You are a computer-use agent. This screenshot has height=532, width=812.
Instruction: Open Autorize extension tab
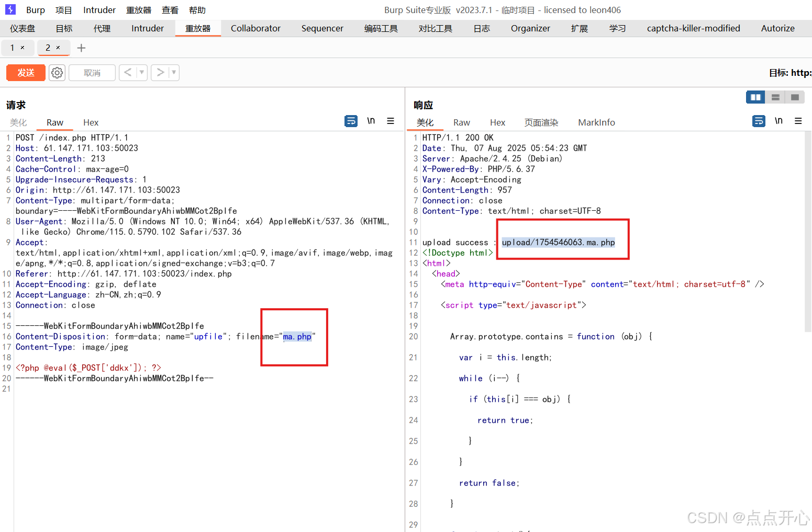pos(778,28)
